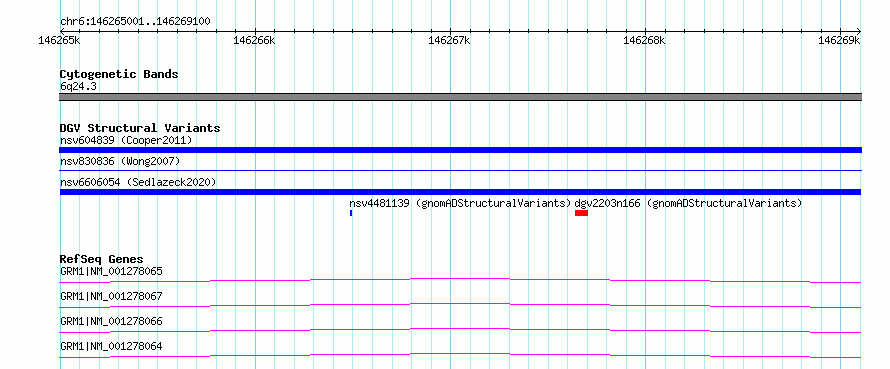Select the GRM1 NM_001278066 magenta intron line
Image resolution: width=890 pixels, height=369 pixels.
tap(460, 330)
